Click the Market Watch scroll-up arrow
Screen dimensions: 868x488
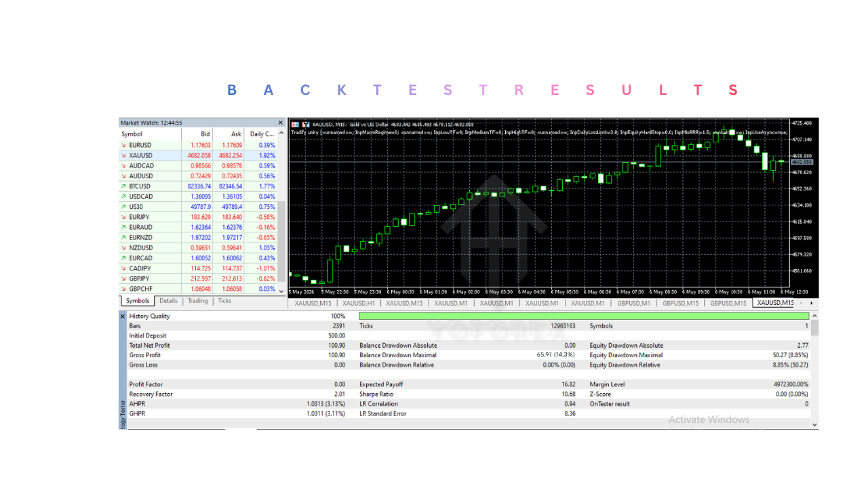pyautogui.click(x=282, y=134)
